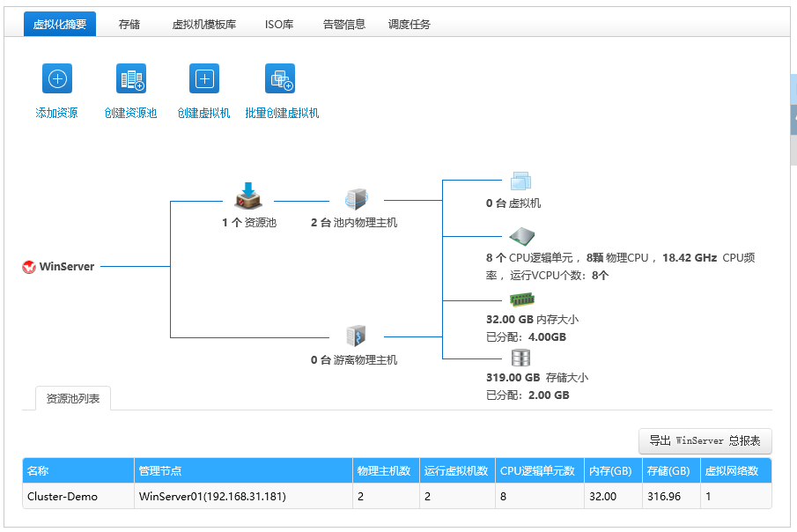Click the storage '已分配: 2.00 GB' text
The width and height of the screenshot is (797, 532).
click(x=528, y=395)
